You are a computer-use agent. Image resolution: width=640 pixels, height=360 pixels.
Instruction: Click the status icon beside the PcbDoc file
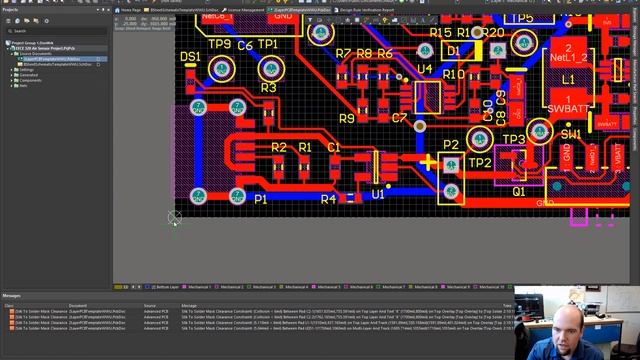(x=98, y=59)
